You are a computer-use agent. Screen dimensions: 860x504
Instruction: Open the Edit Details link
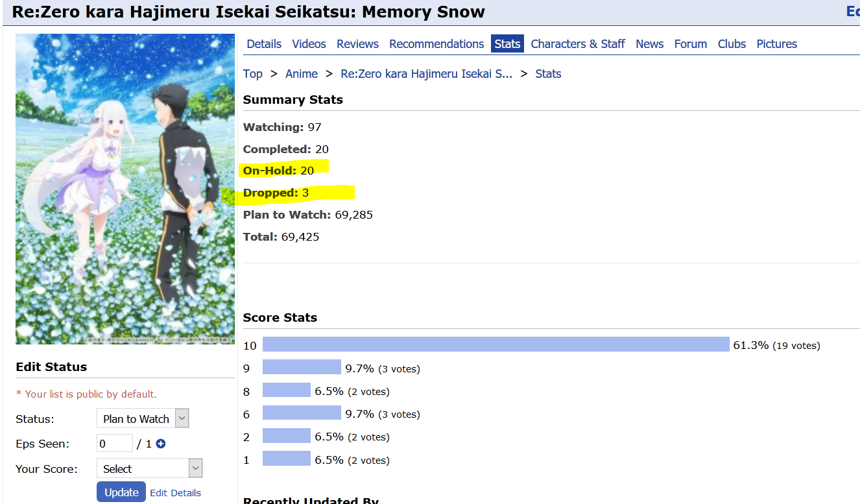[175, 493]
